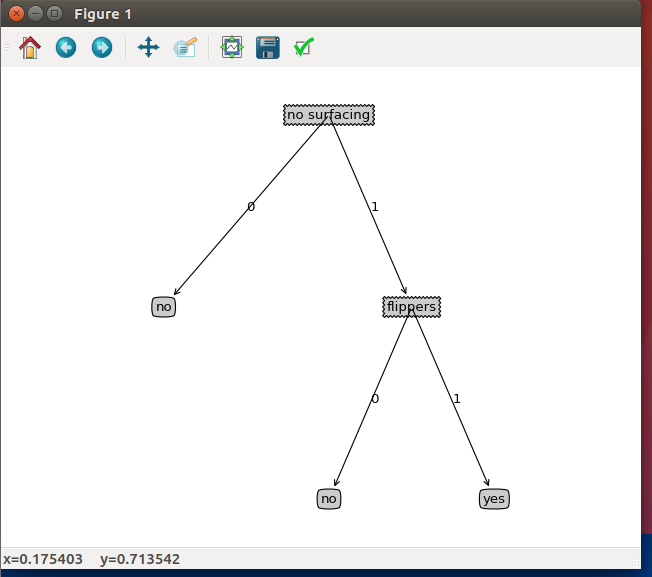
Task: Close the Figure 1 window
Action: 16,14
